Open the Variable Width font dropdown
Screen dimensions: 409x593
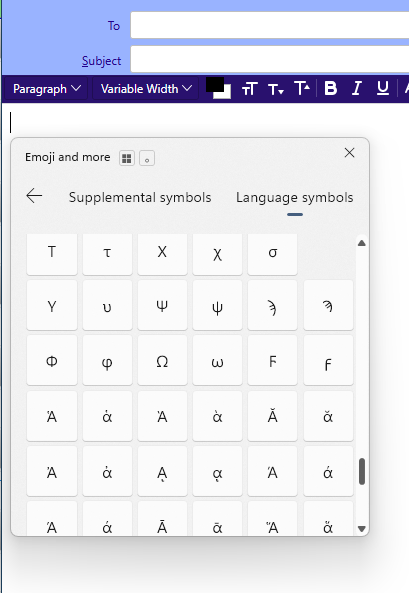(146, 89)
